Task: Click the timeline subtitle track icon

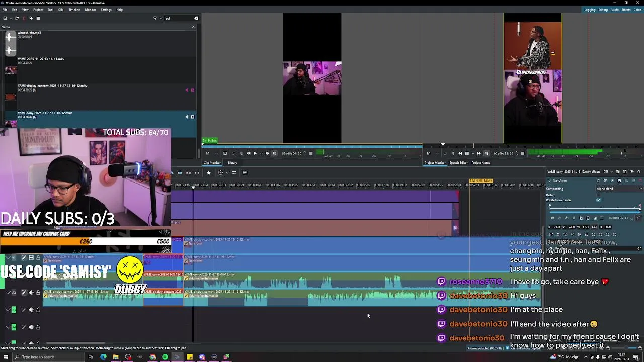Action: [245, 173]
